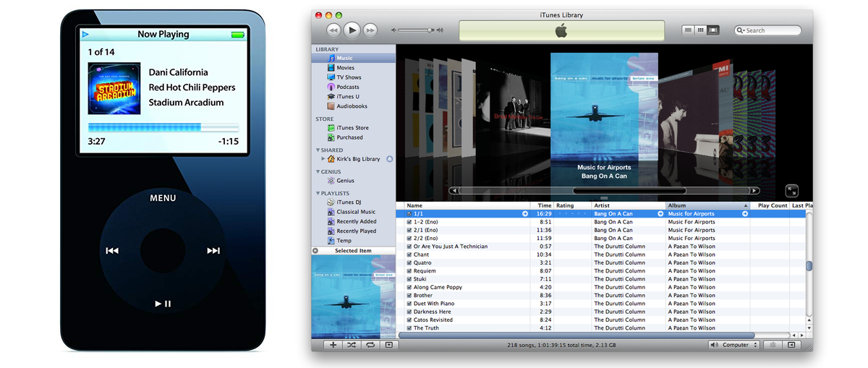Expand Kirk's Big Library disclosure triangle
The width and height of the screenshot is (868, 368).
(323, 158)
